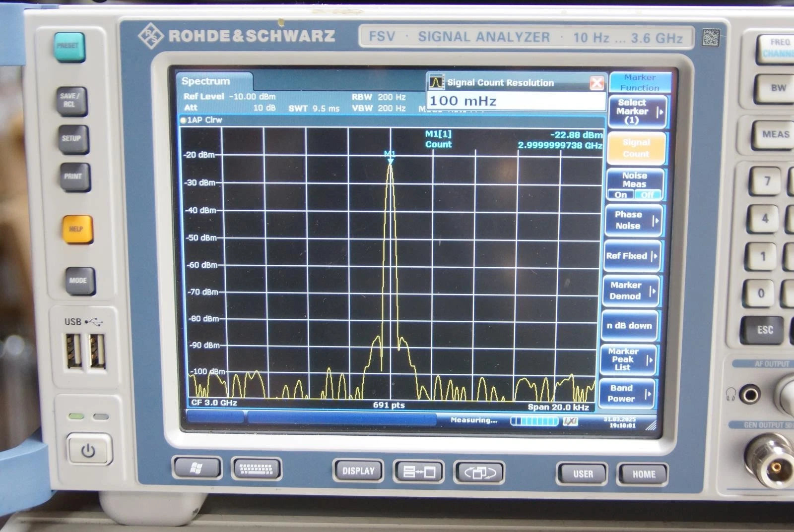
Task: Push the split/maximize screen key
Action: [x=419, y=472]
